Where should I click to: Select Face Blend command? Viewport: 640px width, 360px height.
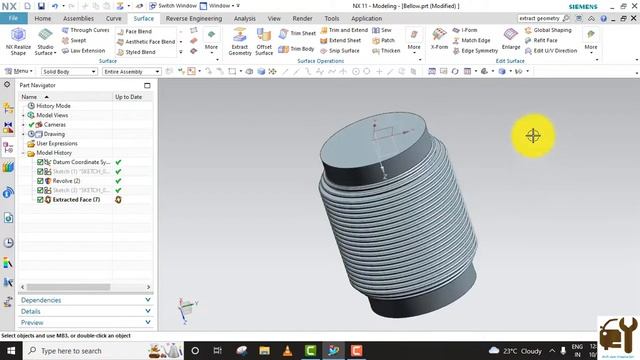(134, 31)
